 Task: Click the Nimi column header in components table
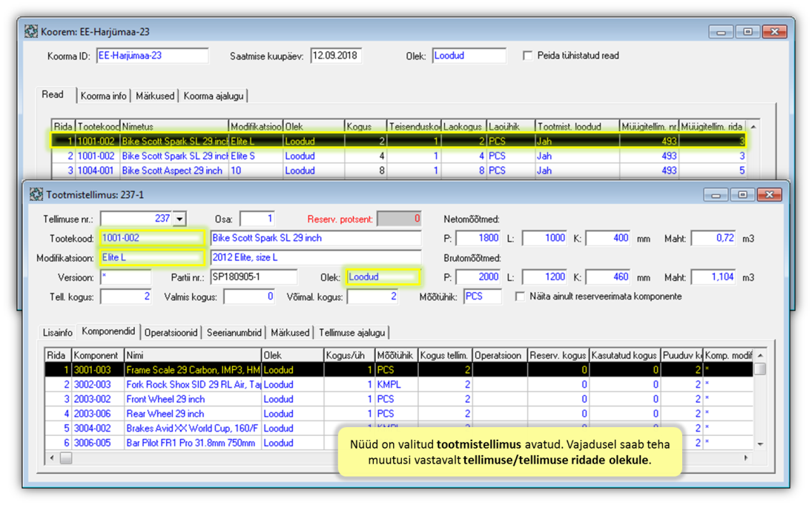(193, 355)
